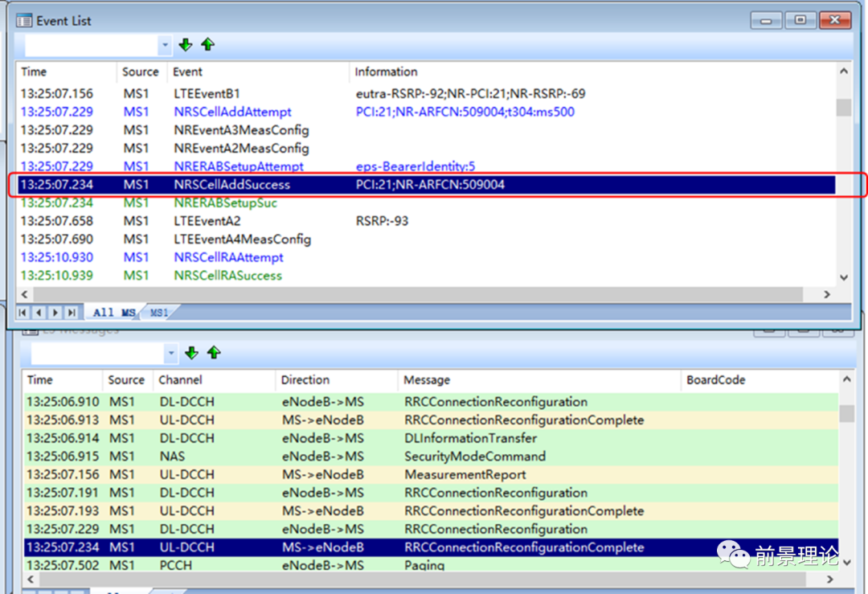Select the SecurityModeCommand message row
This screenshot has height=594, width=868.
(432, 457)
